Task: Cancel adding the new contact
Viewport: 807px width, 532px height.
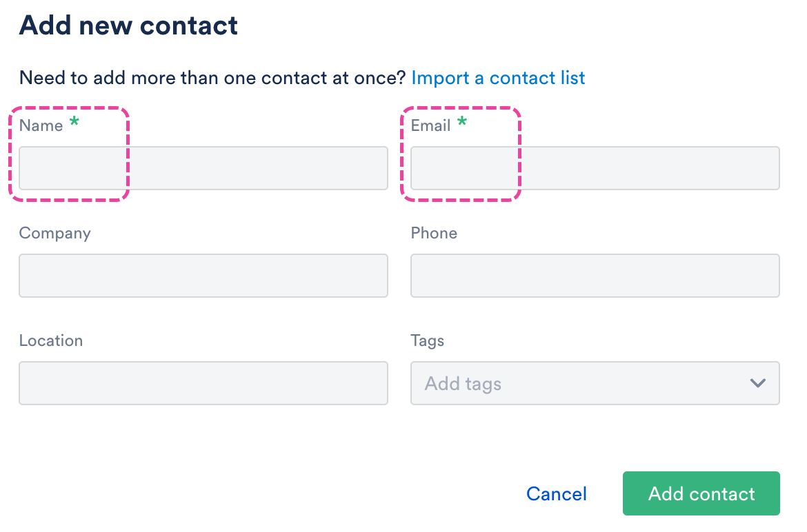Action: (x=556, y=494)
